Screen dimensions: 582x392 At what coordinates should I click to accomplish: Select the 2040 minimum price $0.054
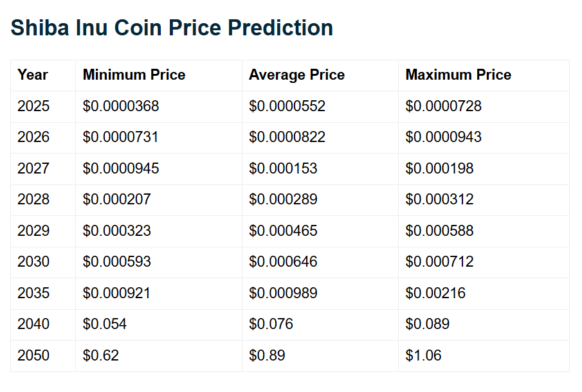tap(105, 325)
